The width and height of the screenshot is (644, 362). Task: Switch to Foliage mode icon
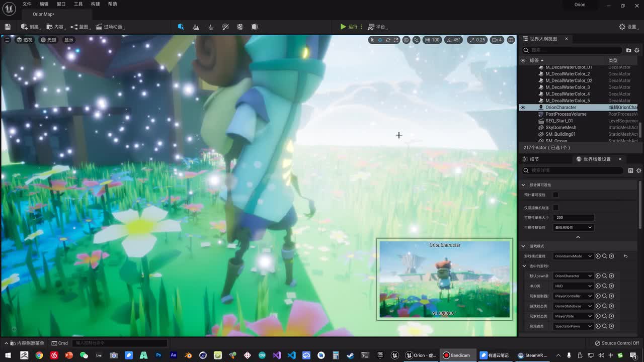(x=211, y=27)
